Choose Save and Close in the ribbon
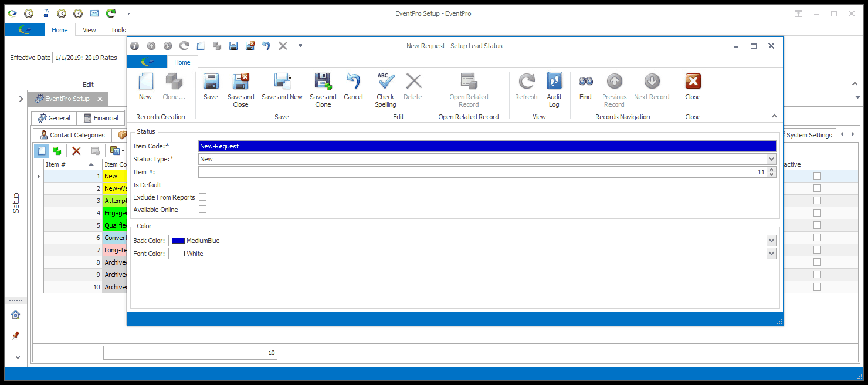 pyautogui.click(x=241, y=90)
